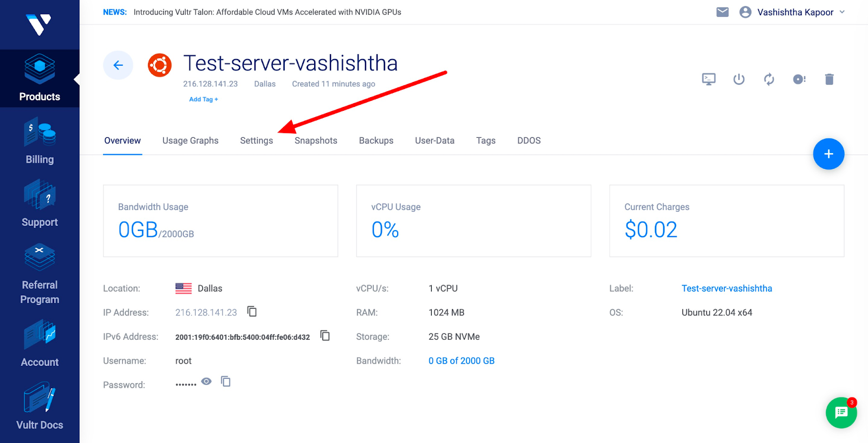Viewport: 868px width, 443px height.
Task: Click the 1024 MB RAM value
Action: pyautogui.click(x=446, y=313)
